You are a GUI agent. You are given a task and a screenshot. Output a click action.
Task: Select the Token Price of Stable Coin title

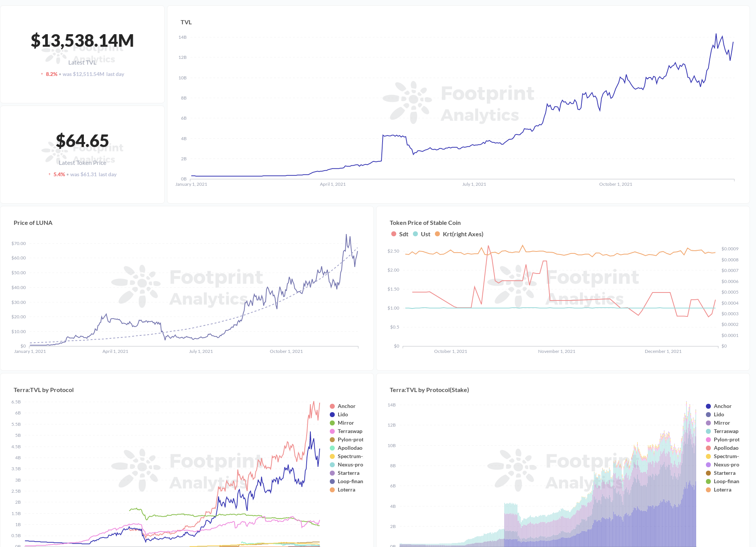pos(425,223)
